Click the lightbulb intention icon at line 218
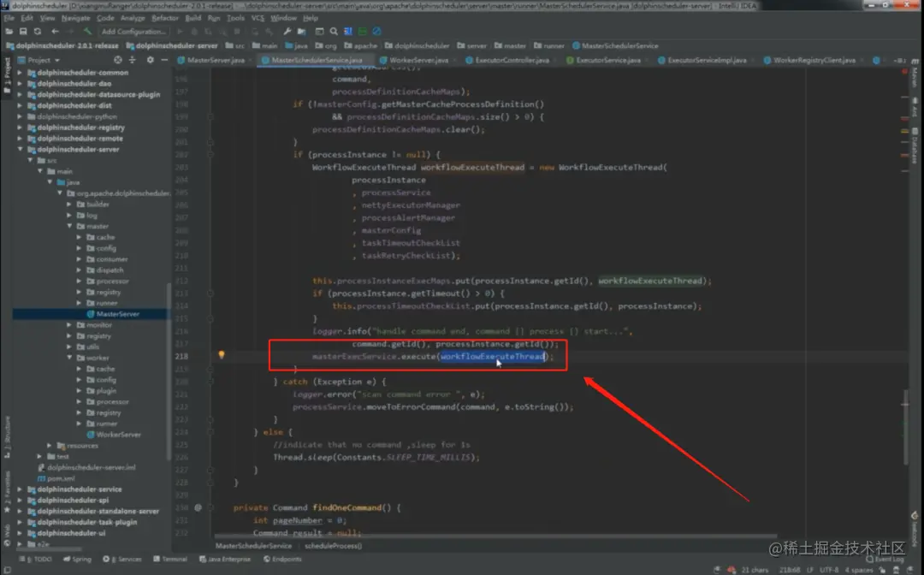The height and width of the screenshot is (575, 924). pyautogui.click(x=222, y=354)
